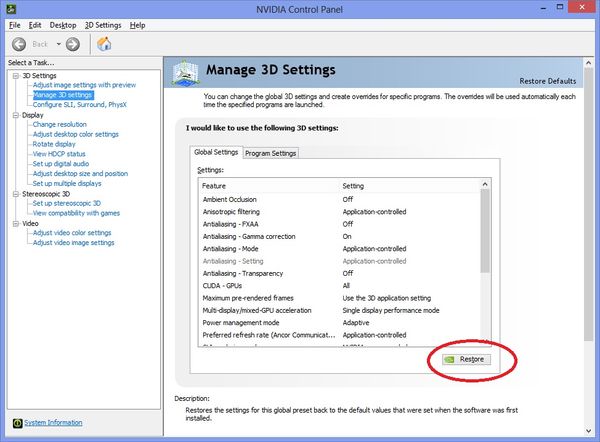The height and width of the screenshot is (442, 600).
Task: Click settings list scroll up arrow
Action: coord(485,184)
